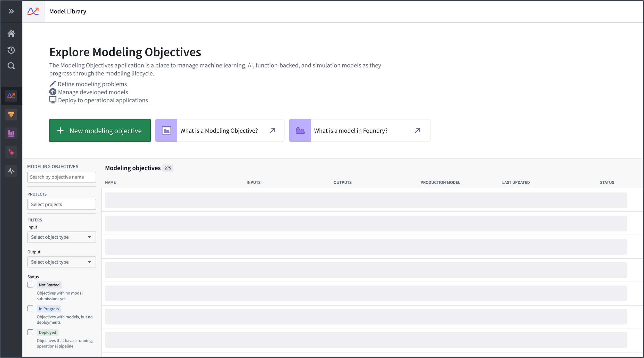Viewport: 644px width, 358px height.
Task: Open the orange funnel app icon
Action: [11, 115]
